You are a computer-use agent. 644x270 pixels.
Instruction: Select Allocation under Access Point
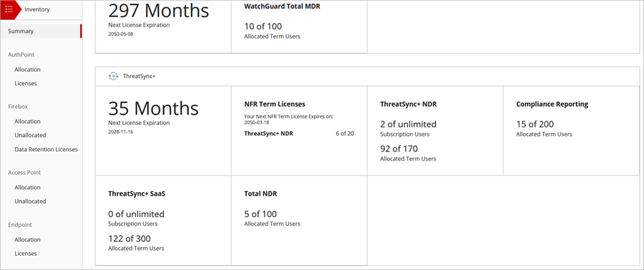(x=27, y=187)
